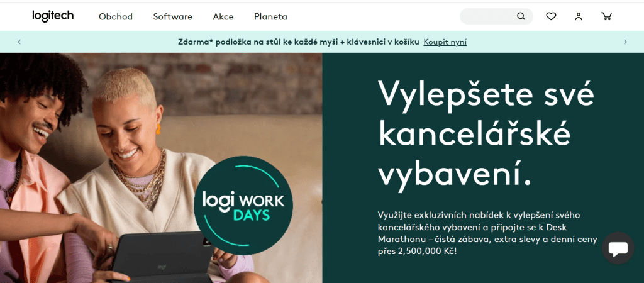644x283 pixels.
Task: Open the Obchod menu
Action: [116, 17]
